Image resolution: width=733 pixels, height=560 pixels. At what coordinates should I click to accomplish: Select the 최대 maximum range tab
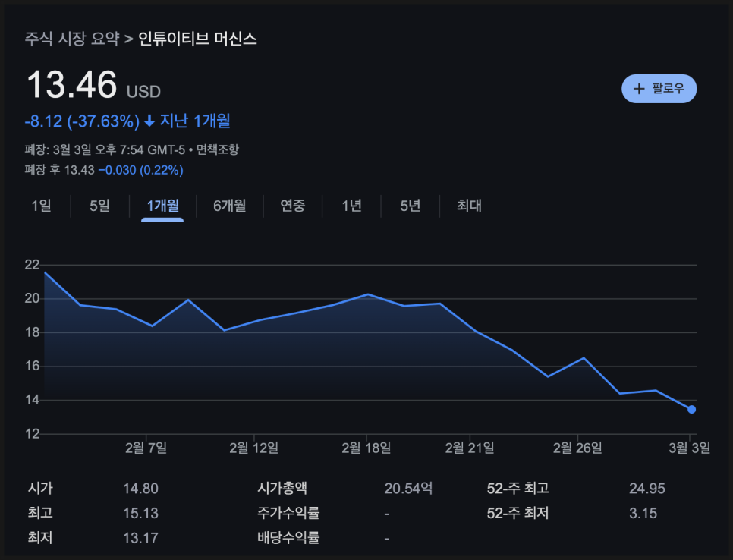469,206
